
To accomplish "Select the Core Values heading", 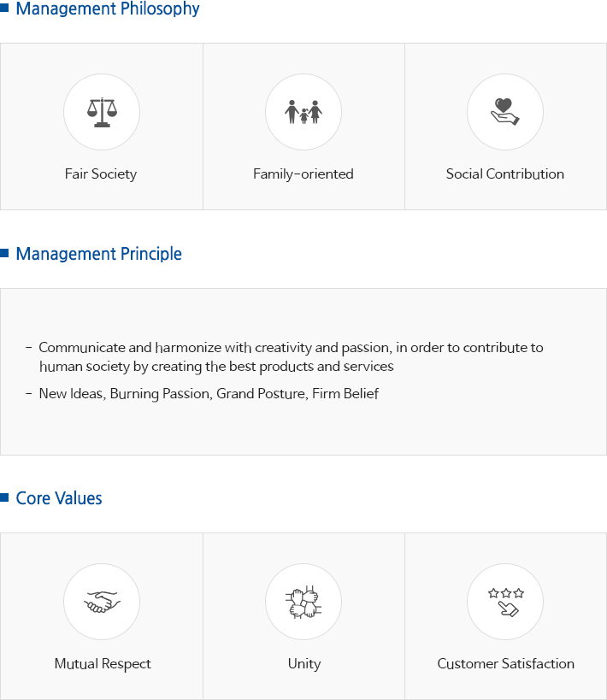I will coord(59,498).
